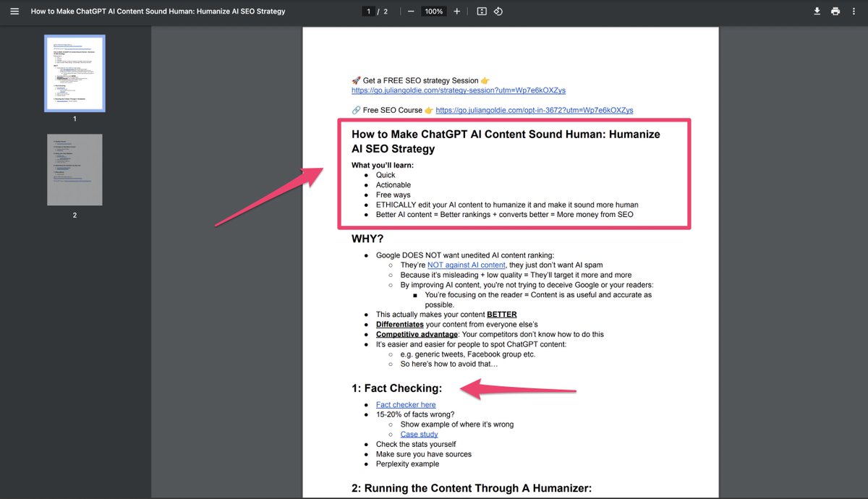Click the Free ways bullet
The image size is (868, 499).
(393, 195)
